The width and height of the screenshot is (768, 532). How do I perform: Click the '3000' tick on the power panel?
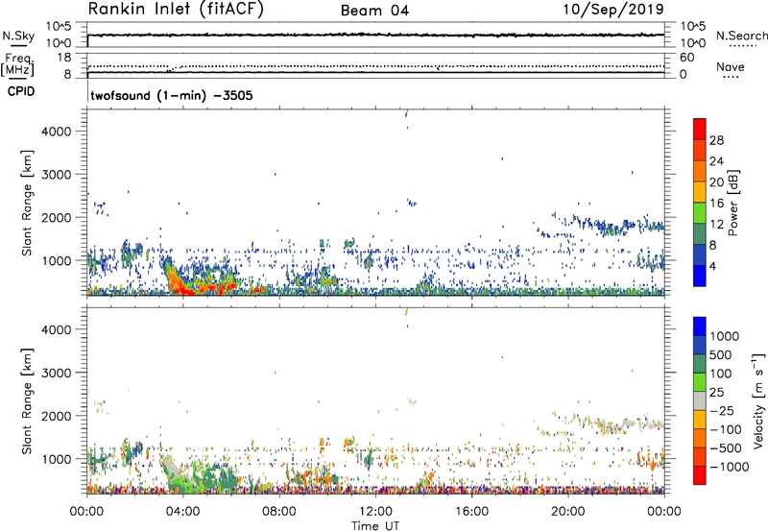point(57,175)
